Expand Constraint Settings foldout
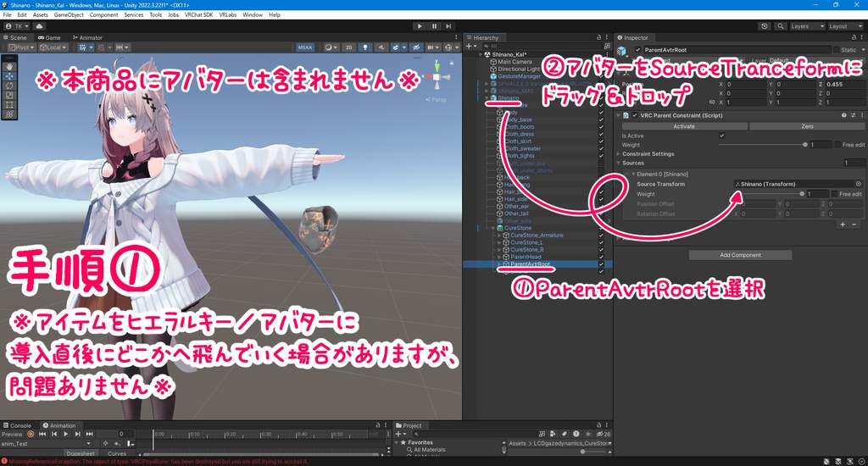The width and height of the screenshot is (868, 466). pyautogui.click(x=618, y=154)
